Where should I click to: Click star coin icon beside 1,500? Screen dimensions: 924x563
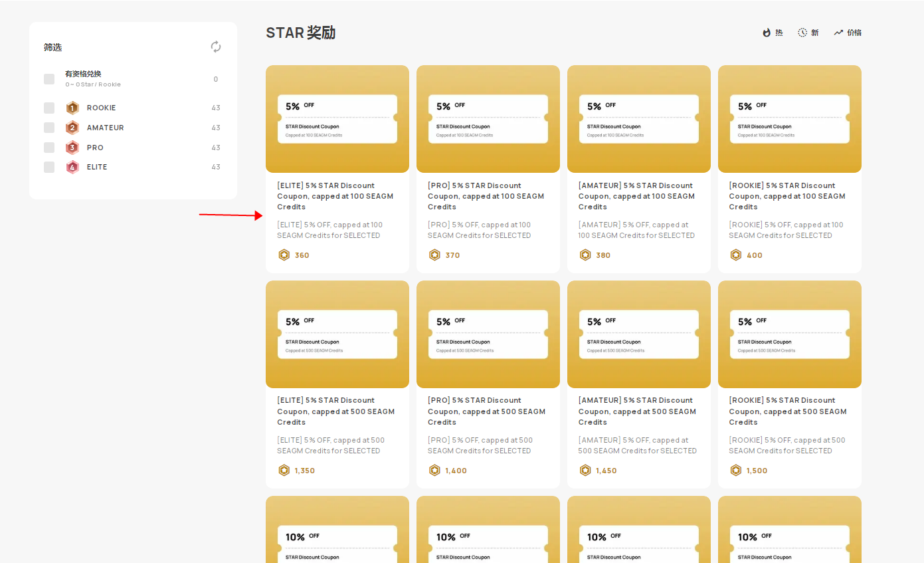coord(736,471)
